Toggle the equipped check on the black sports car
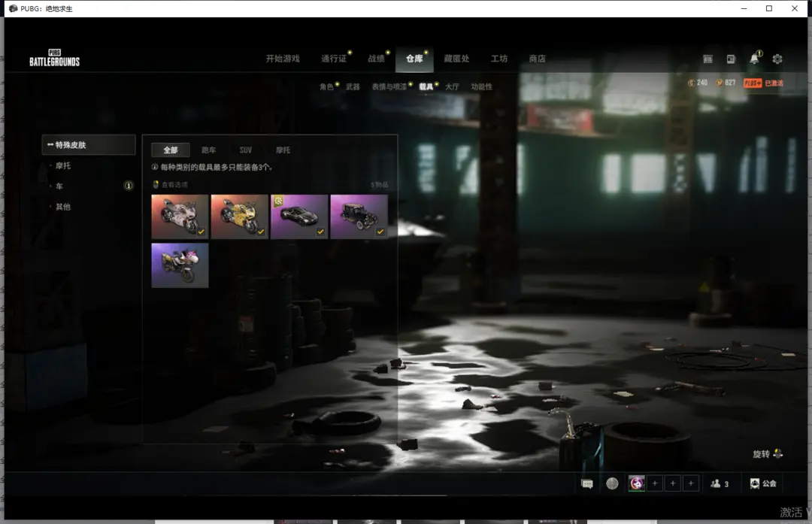Viewport: 812px width, 524px height. tap(320, 232)
